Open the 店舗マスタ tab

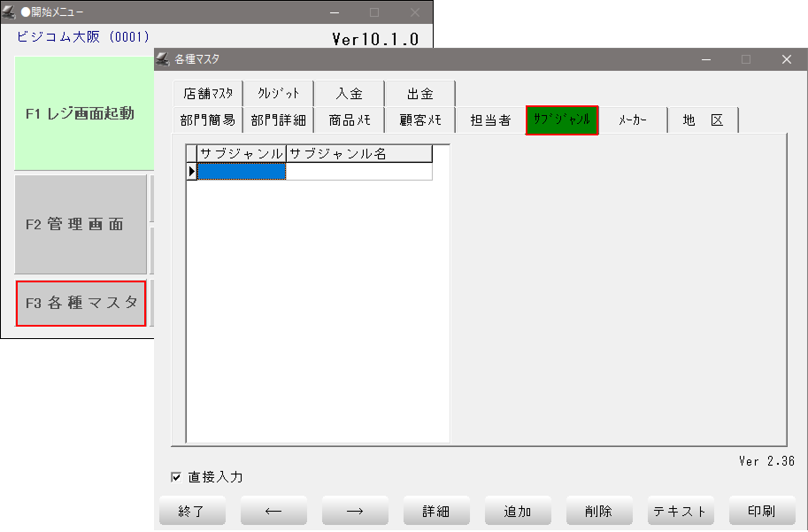208,94
